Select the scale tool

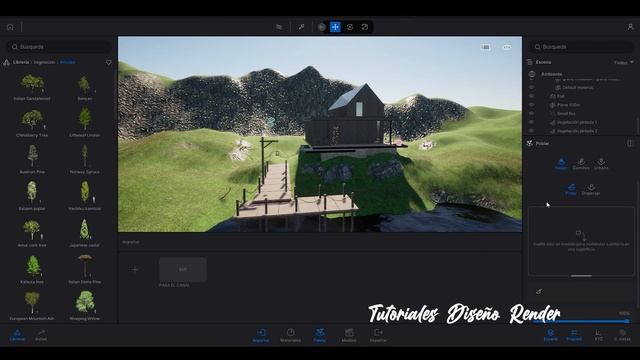point(364,27)
